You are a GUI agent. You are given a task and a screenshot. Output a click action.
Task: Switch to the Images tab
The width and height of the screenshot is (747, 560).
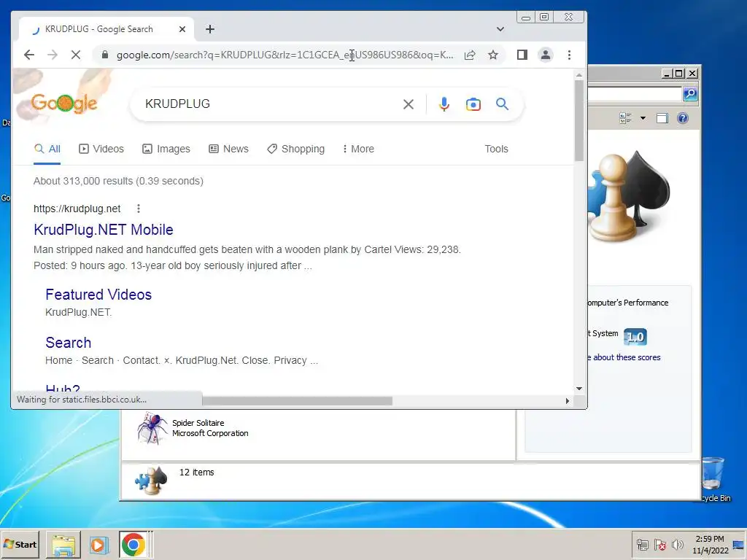coord(166,149)
